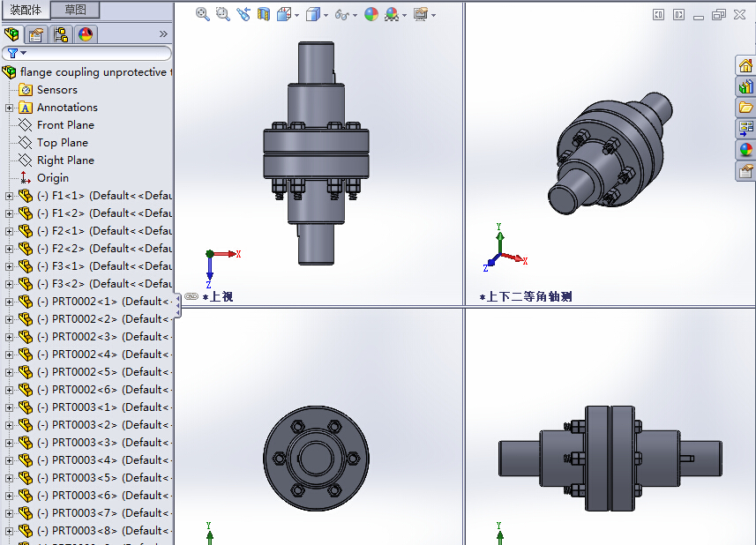
Task: Expand the PRT0003<4> component node
Action: click(x=9, y=460)
